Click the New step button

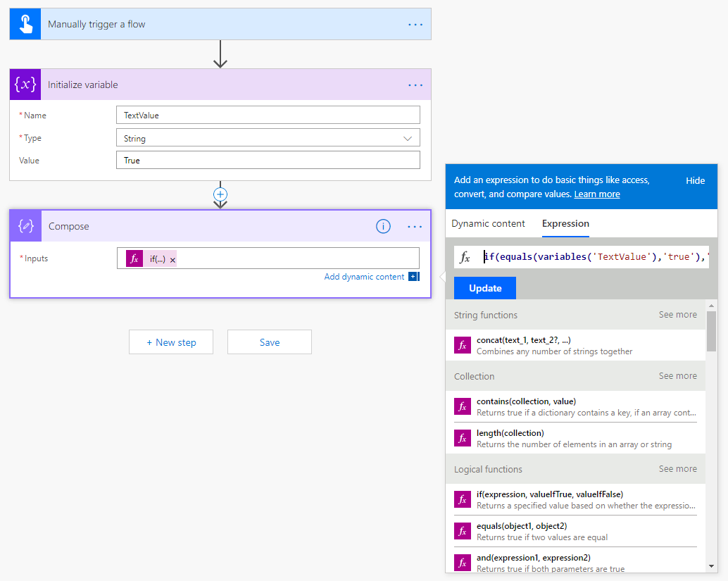click(171, 342)
